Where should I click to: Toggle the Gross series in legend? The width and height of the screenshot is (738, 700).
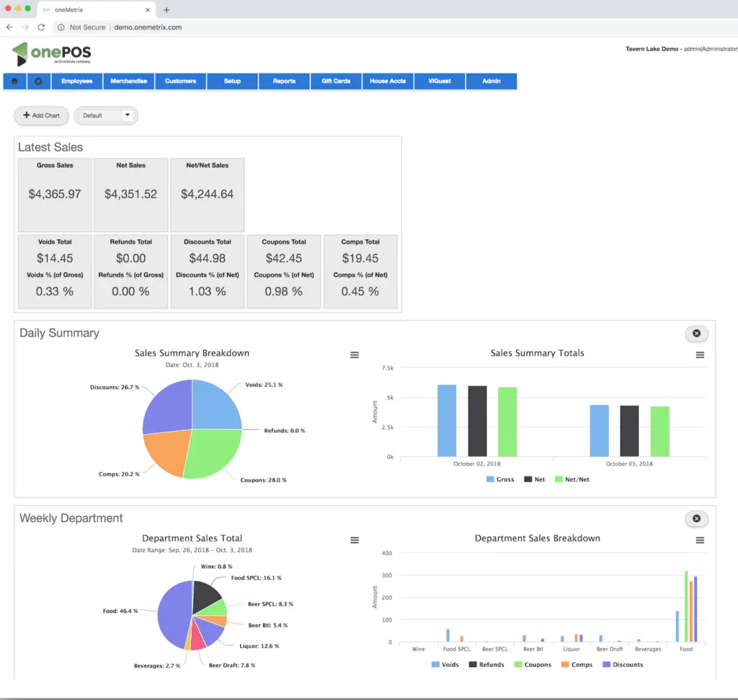tap(500, 479)
